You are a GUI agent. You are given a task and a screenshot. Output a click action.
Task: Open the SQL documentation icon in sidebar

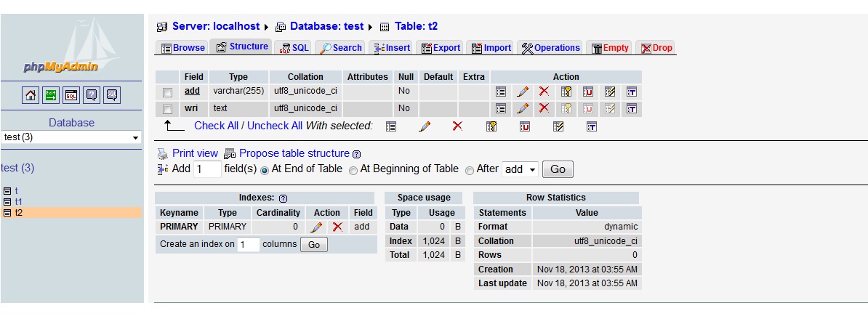click(112, 95)
